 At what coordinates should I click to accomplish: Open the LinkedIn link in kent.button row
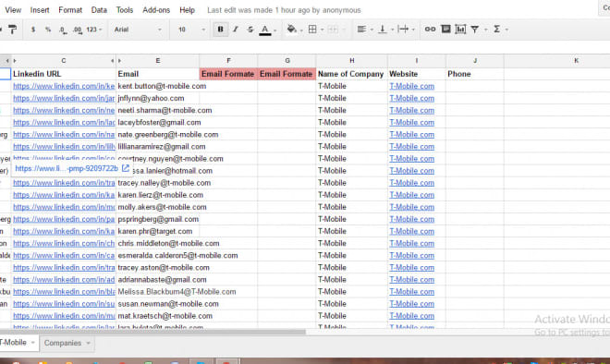tap(64, 86)
